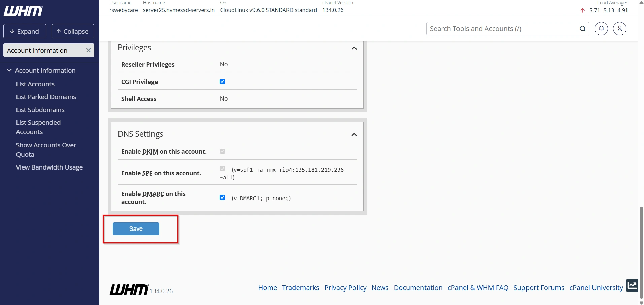Open the Privacy Policy link
644x305 pixels.
pos(345,288)
